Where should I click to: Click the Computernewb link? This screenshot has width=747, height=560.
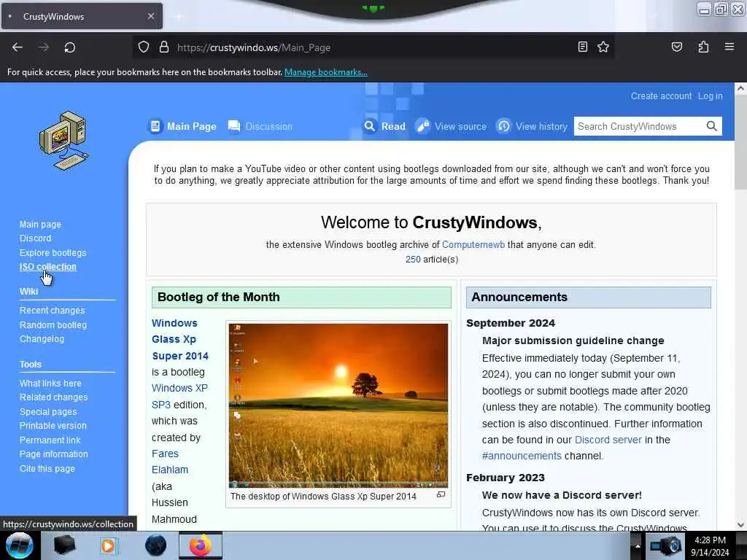(473, 244)
